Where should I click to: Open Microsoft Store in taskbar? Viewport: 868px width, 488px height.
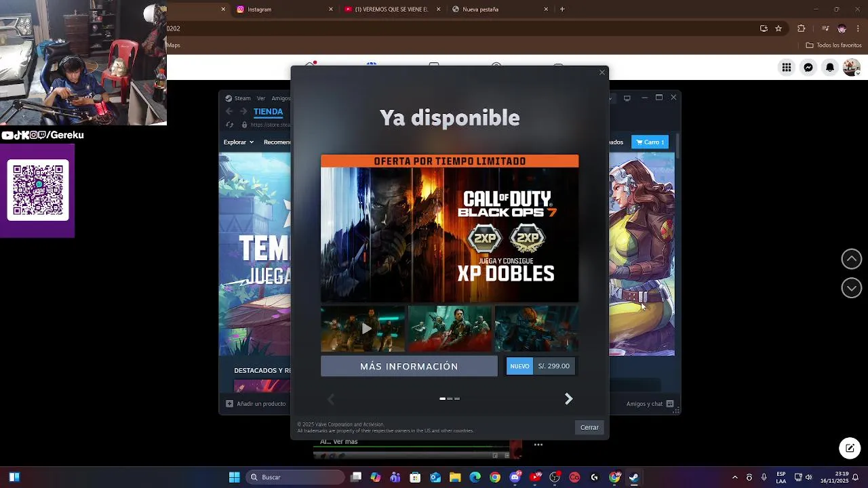point(415,477)
